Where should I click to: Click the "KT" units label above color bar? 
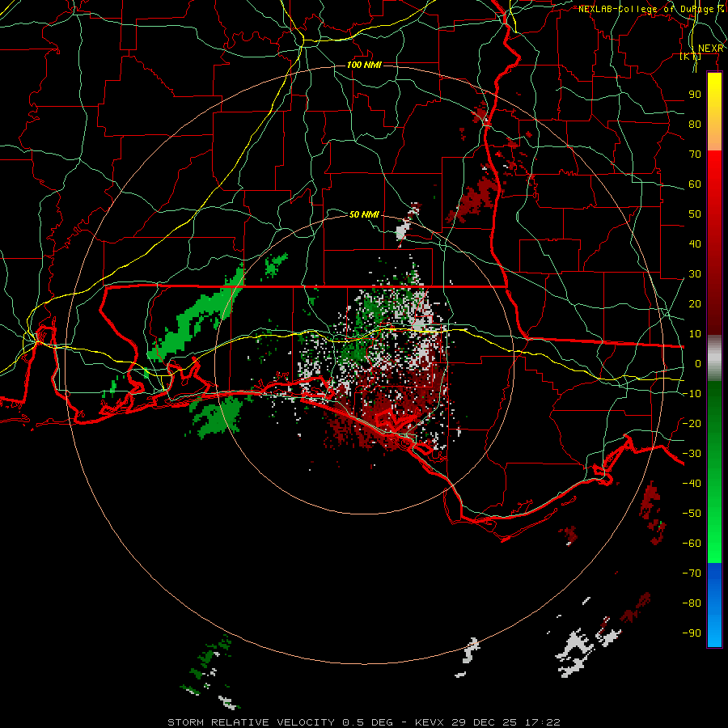pos(691,57)
